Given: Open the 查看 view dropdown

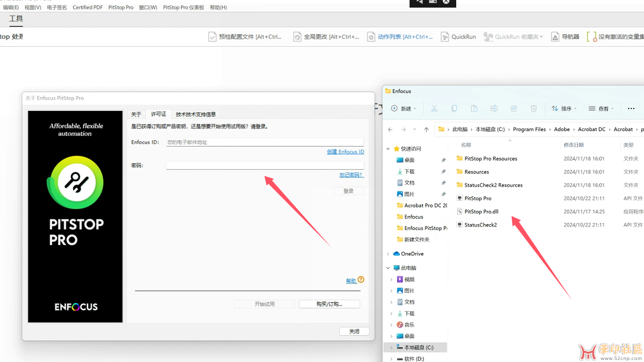Looking at the screenshot, I should click(x=601, y=108).
